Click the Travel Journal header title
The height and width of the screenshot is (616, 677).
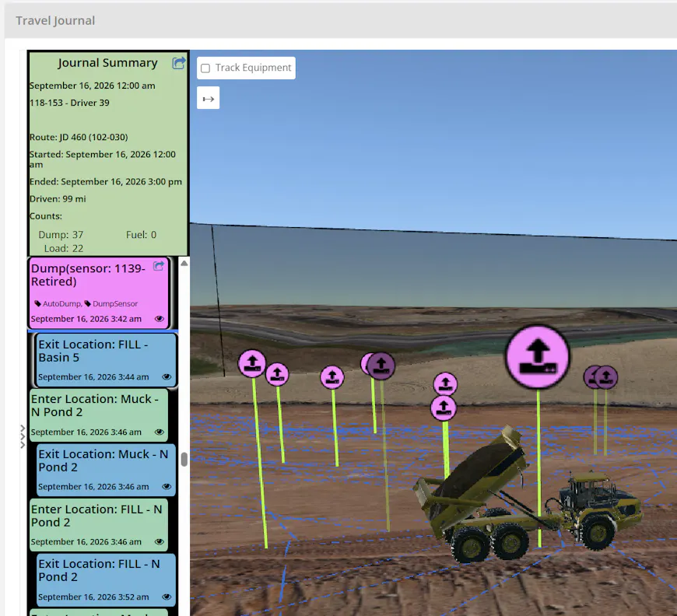point(55,21)
